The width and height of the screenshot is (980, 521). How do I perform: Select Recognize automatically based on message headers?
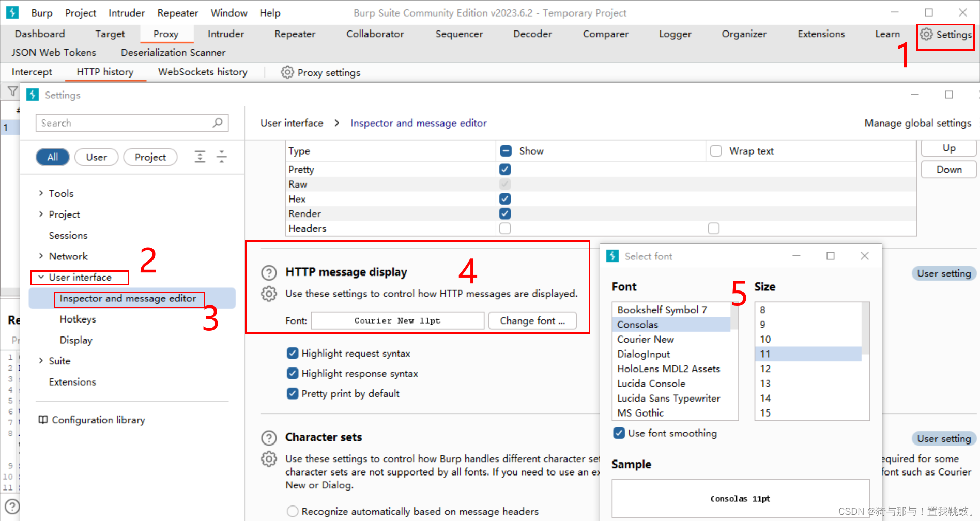[x=293, y=511]
